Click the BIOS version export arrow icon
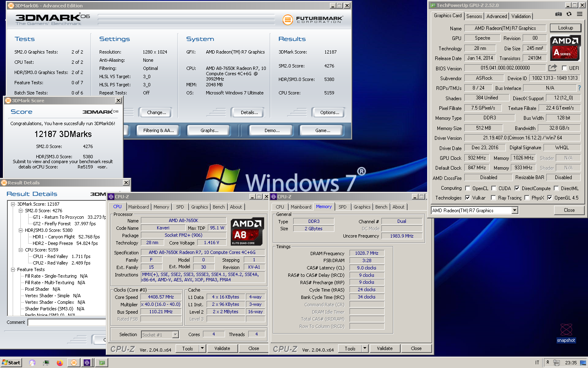The height and width of the screenshot is (368, 588). point(552,68)
